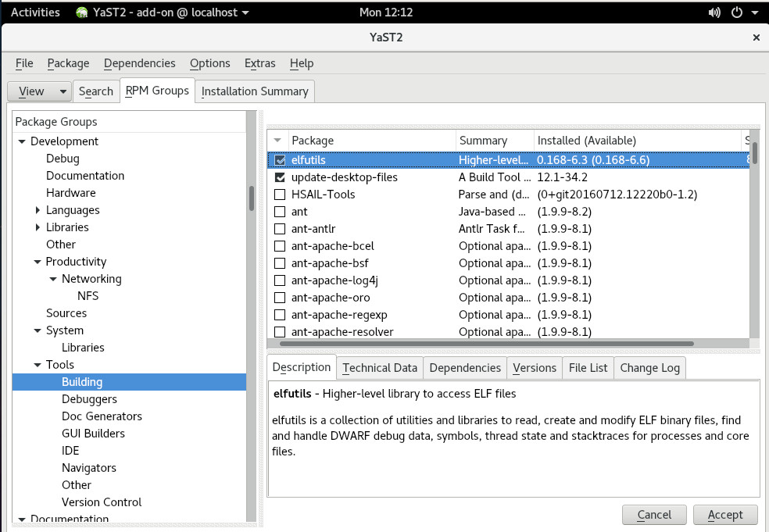The width and height of the screenshot is (769, 532).
Task: Open the Dependencies menu
Action: [x=139, y=63]
